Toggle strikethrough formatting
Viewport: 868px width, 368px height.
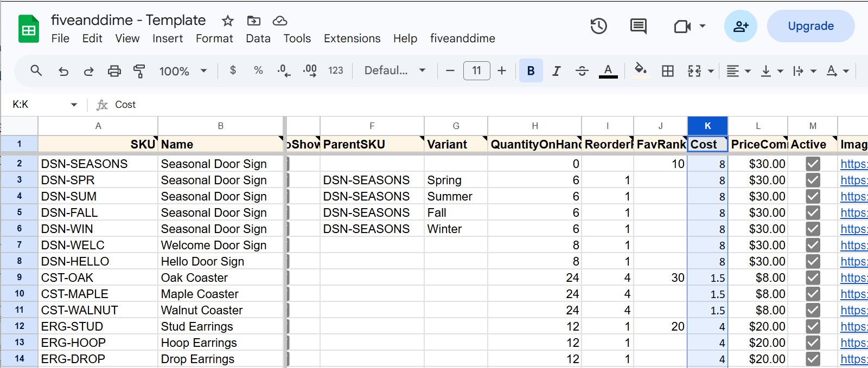point(582,71)
